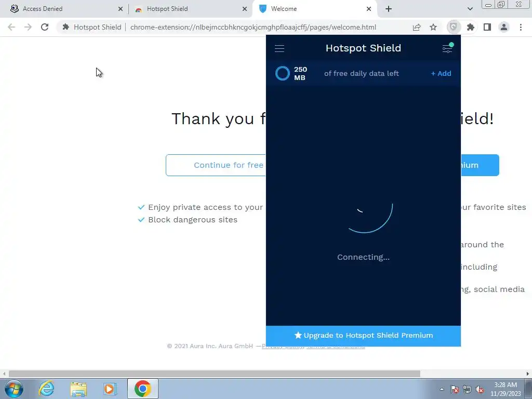Open Windows Explorer from taskbar

pos(78,389)
